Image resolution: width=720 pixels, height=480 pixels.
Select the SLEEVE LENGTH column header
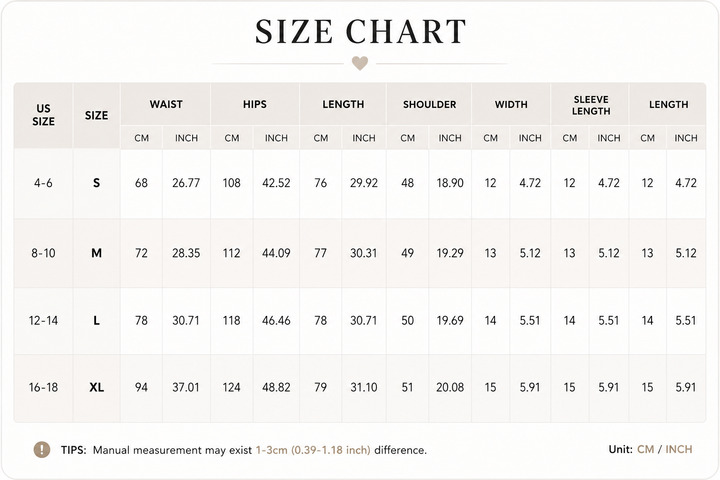pyautogui.click(x=591, y=105)
